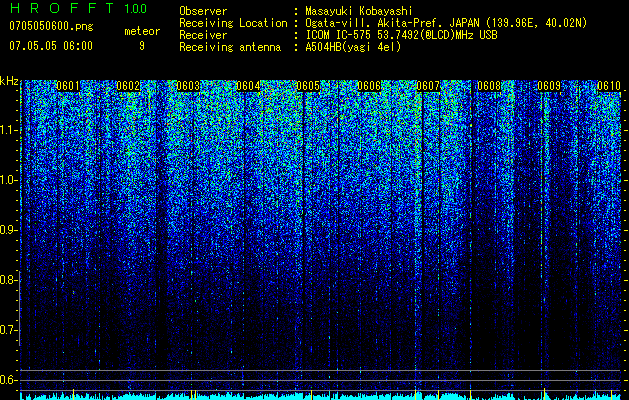Click the 1.1 kHz axis label
This screenshot has width=629, height=400.
click(x=9, y=130)
